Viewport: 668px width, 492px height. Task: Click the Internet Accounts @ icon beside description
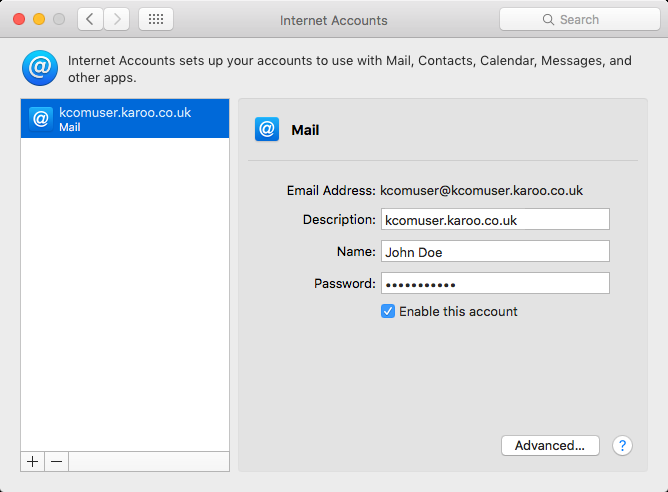39,68
